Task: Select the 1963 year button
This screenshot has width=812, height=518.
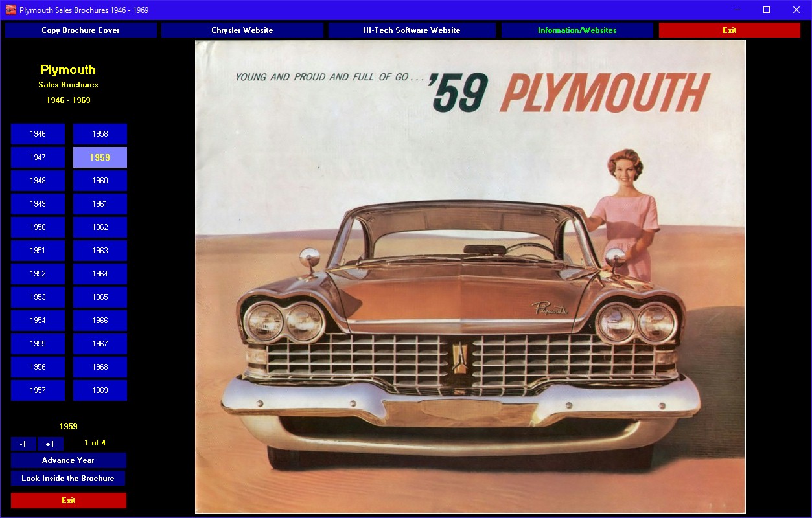Action: (x=100, y=251)
